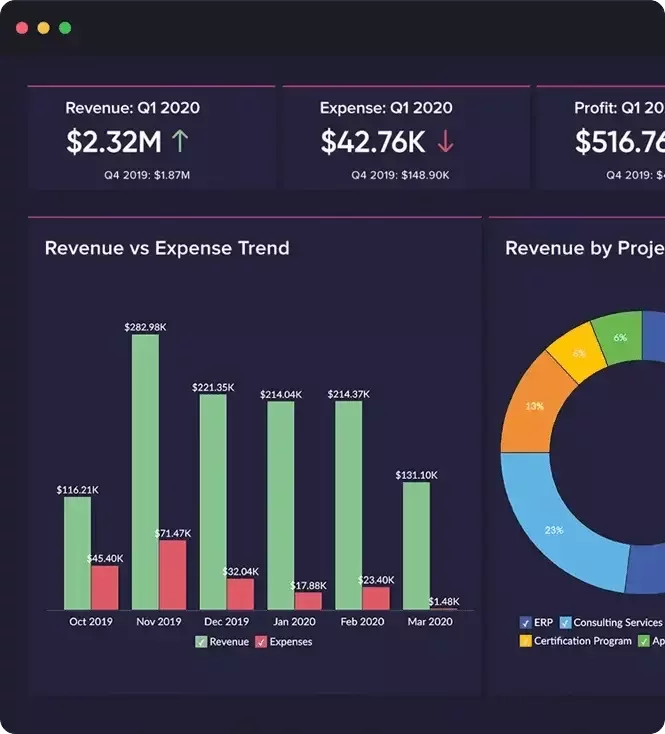The height and width of the screenshot is (734, 665).
Task: Select the Nov 2019 red expense bar
Action: pos(172,575)
